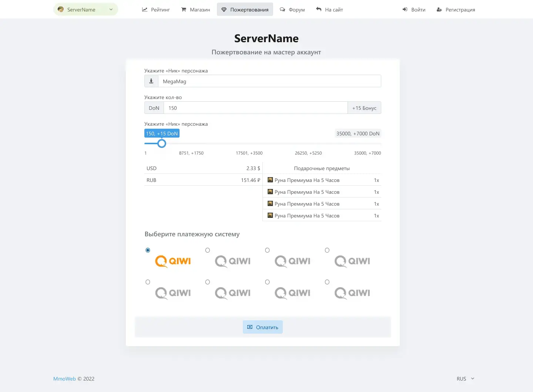Click the Подарочные предметы header

(322, 168)
